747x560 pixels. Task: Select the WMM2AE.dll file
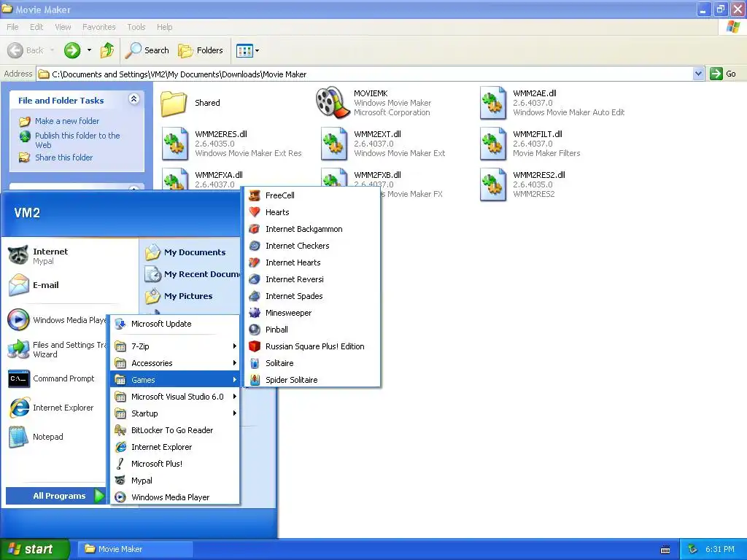coord(551,103)
